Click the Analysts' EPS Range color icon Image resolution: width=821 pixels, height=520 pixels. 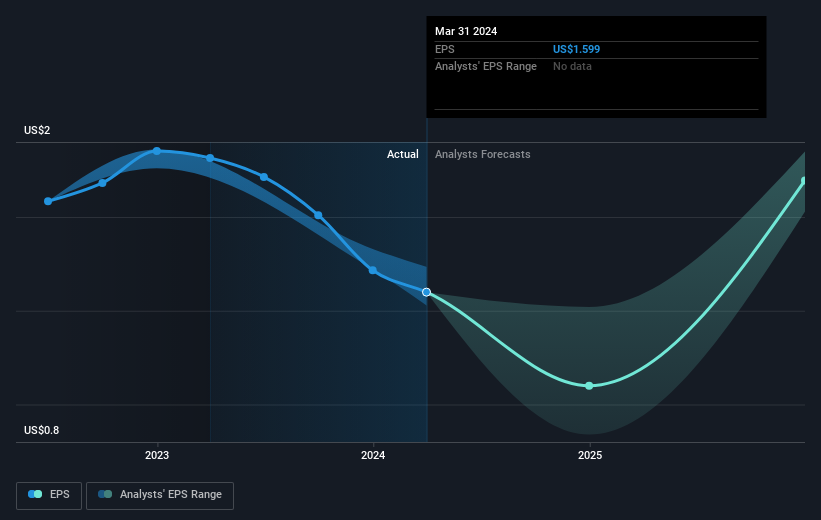105,494
